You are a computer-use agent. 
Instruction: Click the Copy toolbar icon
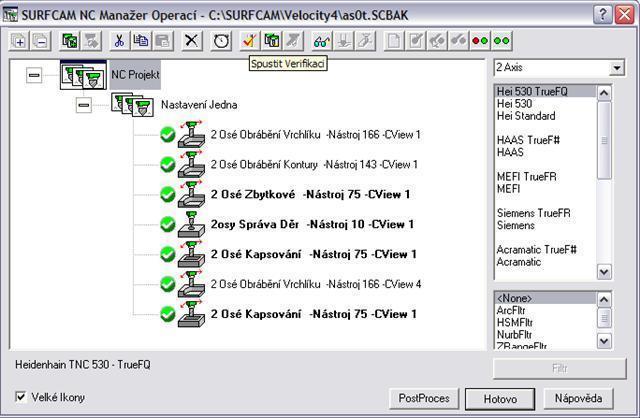click(x=141, y=41)
